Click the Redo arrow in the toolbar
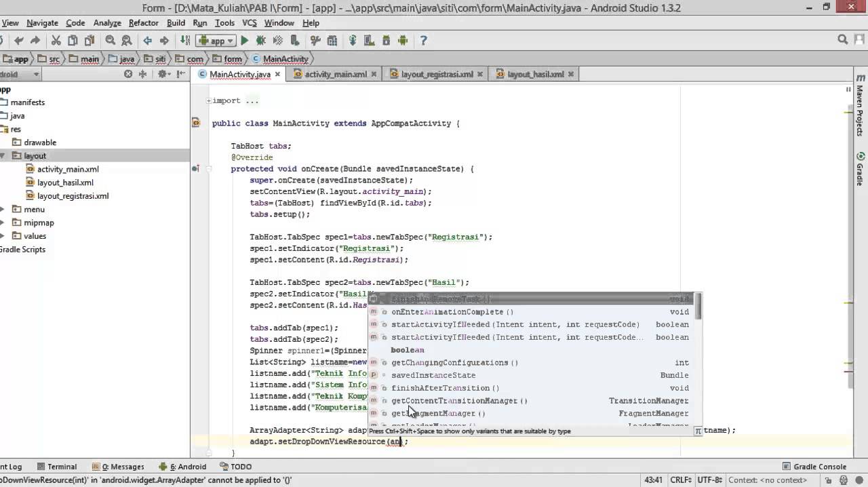 (35, 41)
